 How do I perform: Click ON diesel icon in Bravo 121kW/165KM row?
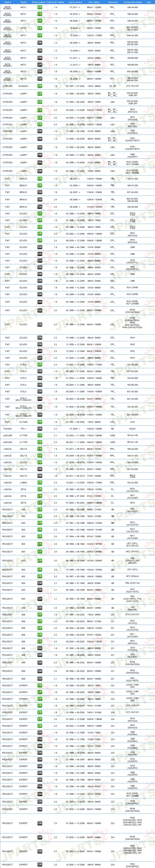click(39, 207)
